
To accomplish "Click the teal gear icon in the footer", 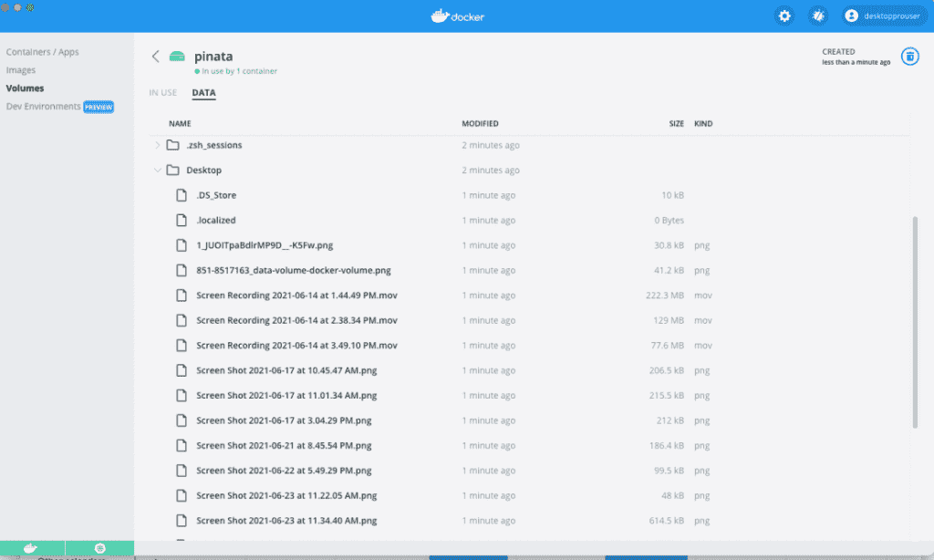I will point(99,550).
